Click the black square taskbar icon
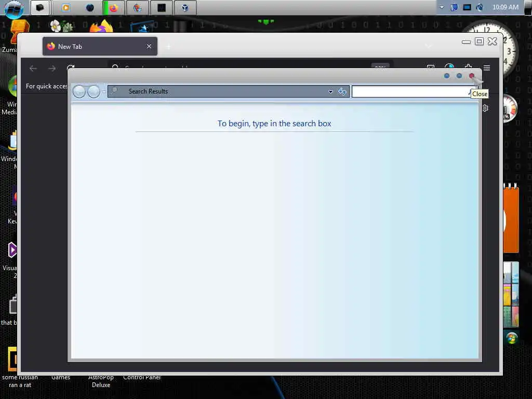Viewport: 532px width, 399px height. [x=162, y=7]
